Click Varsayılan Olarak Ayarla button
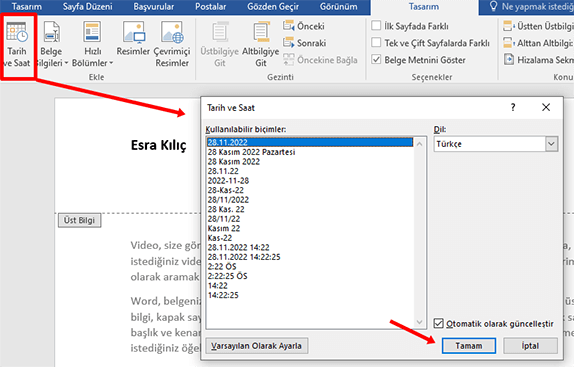The height and width of the screenshot is (367, 574). tap(257, 346)
